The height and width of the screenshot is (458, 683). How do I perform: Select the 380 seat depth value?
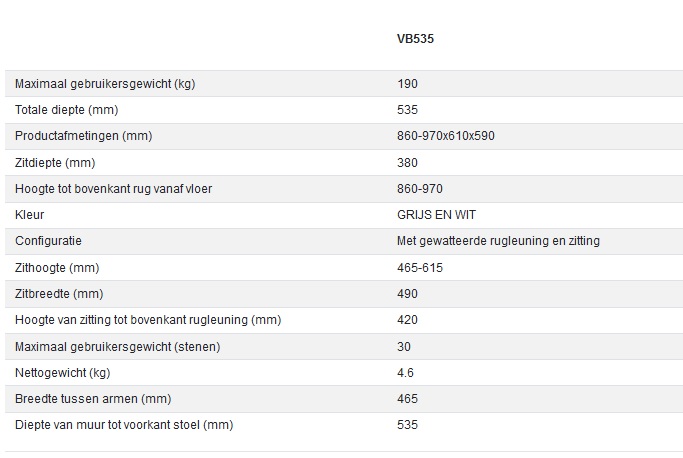pos(407,163)
